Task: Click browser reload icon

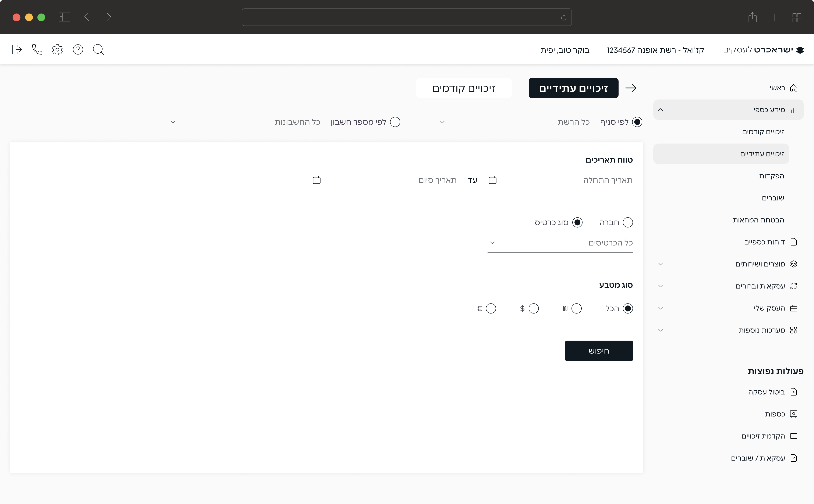Action: (564, 17)
